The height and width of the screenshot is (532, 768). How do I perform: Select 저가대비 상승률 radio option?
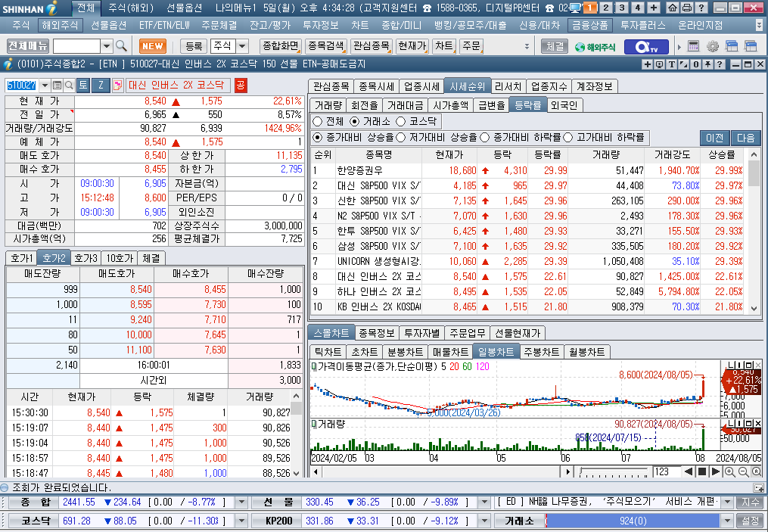click(401, 138)
